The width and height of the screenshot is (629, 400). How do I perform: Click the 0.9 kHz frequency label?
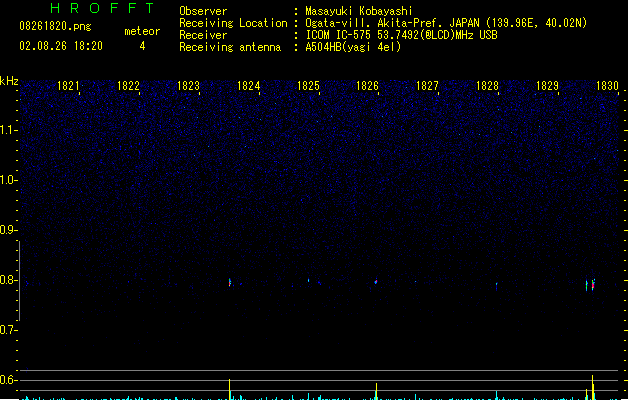tap(8, 230)
